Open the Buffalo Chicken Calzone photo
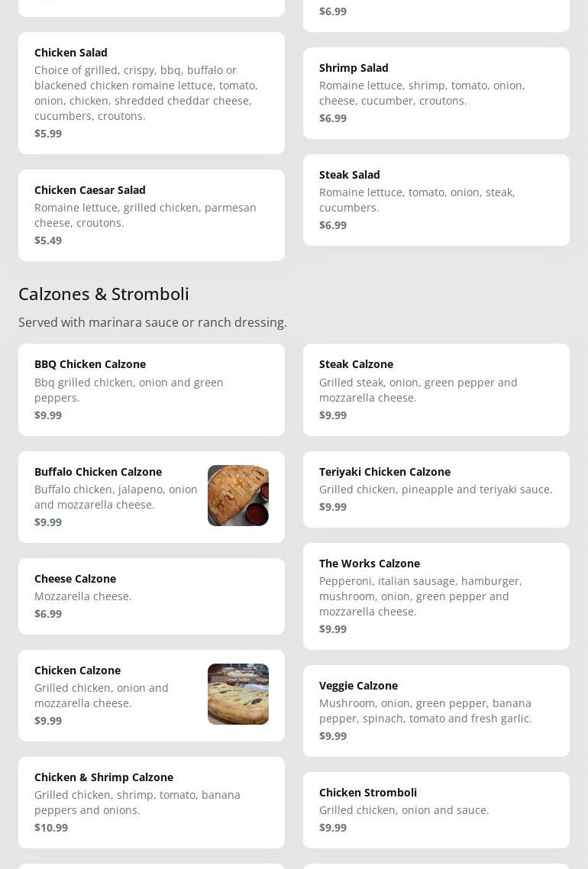Viewport: 588px width, 869px height. (237, 496)
